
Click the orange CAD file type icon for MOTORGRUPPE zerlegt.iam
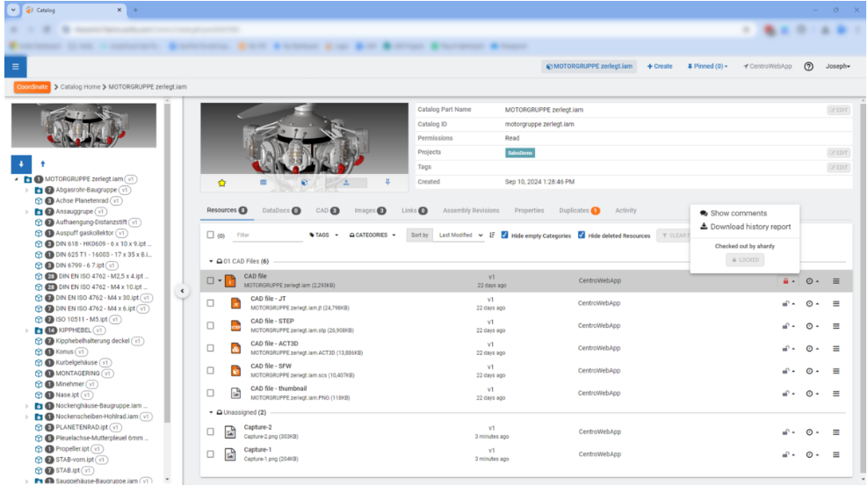(x=230, y=280)
